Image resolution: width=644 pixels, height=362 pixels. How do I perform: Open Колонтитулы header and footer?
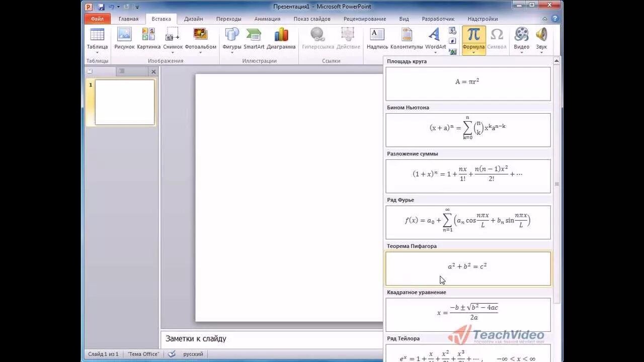(x=407, y=39)
